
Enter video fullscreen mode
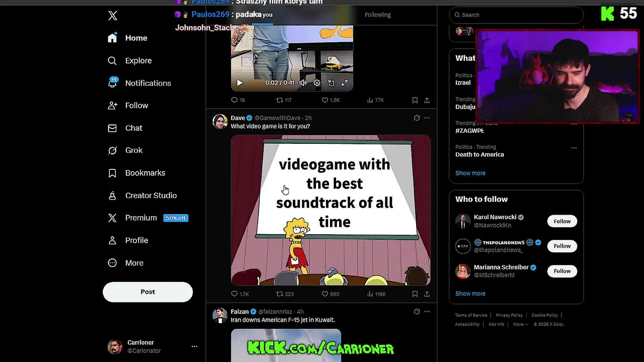coord(345,83)
